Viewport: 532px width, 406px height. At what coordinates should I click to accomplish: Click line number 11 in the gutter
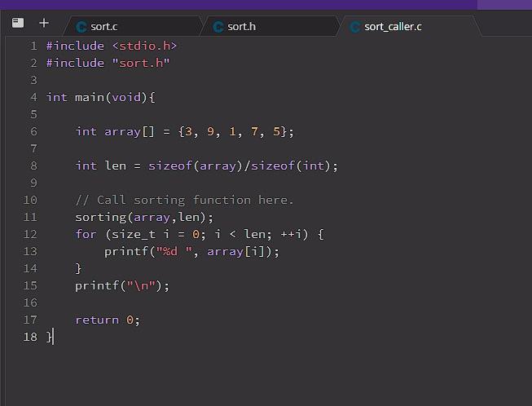coord(30,217)
